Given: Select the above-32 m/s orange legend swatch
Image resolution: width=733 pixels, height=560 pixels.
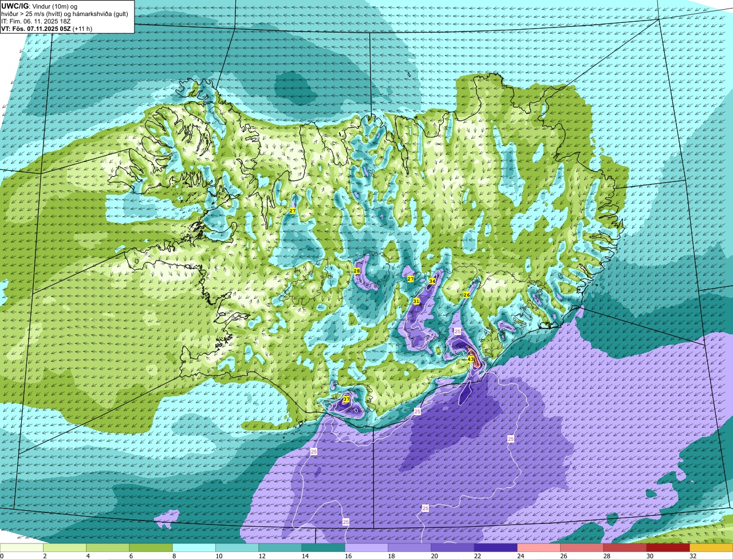Looking at the screenshot, I should pos(711,547).
